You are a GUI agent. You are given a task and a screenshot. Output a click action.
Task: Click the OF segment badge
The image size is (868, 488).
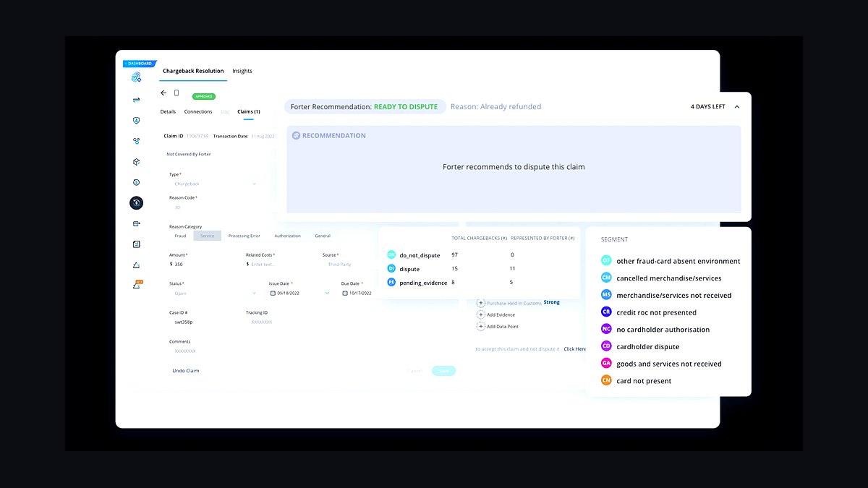[x=606, y=260]
